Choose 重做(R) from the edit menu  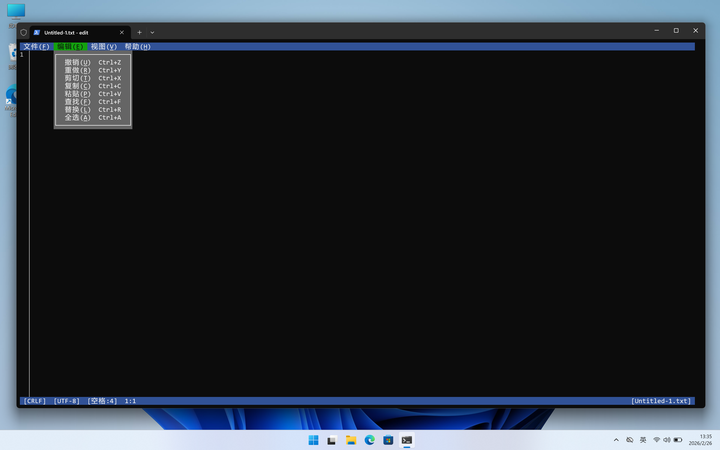(93, 70)
